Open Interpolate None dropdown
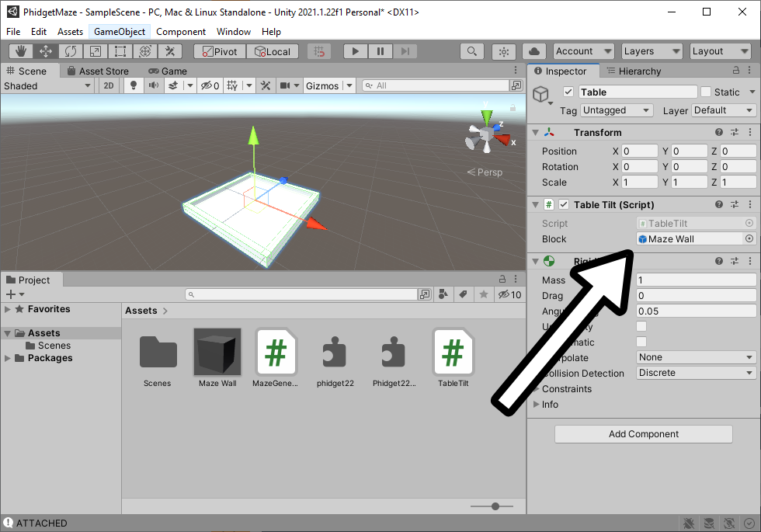The width and height of the screenshot is (761, 532). [x=696, y=357]
